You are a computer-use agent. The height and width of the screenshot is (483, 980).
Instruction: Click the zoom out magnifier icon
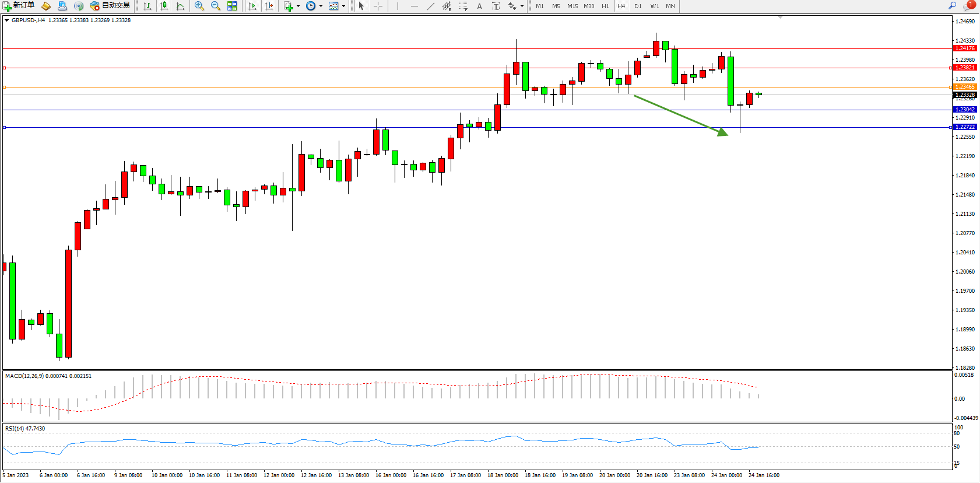[x=216, y=6]
